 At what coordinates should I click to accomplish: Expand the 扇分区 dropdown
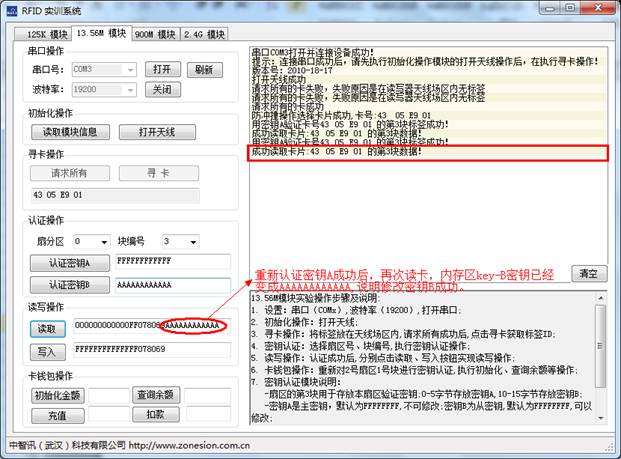click(x=91, y=241)
